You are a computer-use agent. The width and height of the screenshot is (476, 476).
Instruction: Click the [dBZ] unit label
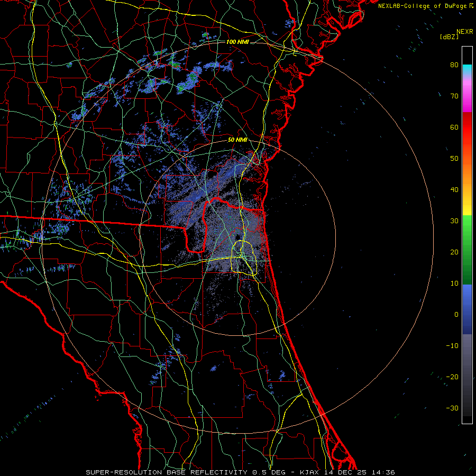[x=449, y=36]
